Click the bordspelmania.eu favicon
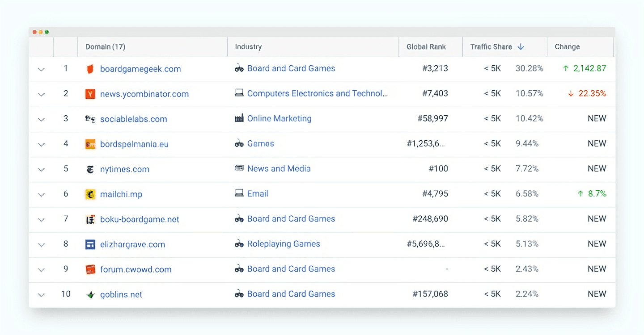This screenshot has height=335, width=644. (x=90, y=144)
